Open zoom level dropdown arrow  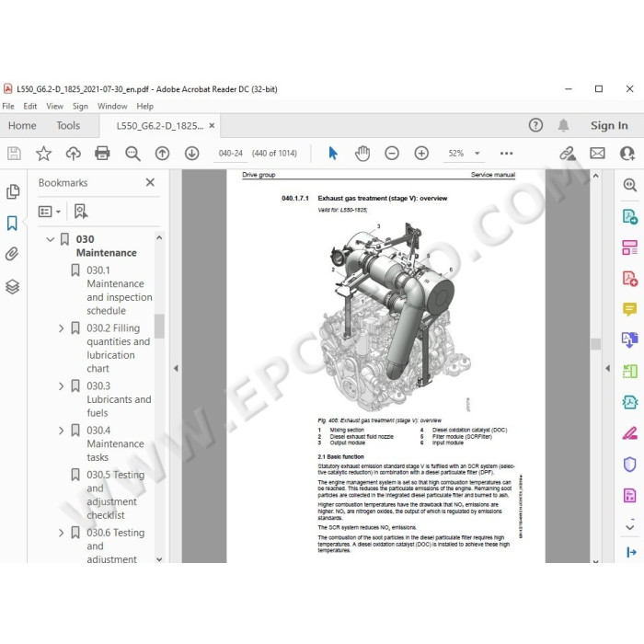477,154
